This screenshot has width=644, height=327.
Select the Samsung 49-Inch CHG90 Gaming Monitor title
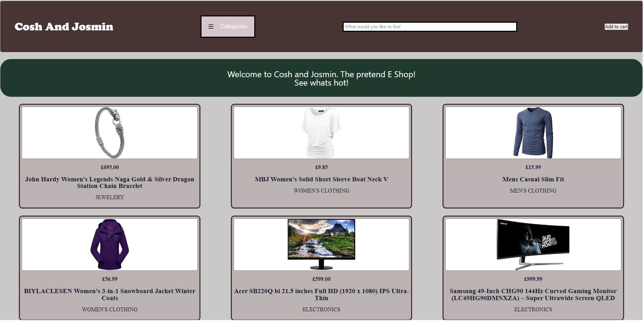pyautogui.click(x=533, y=295)
